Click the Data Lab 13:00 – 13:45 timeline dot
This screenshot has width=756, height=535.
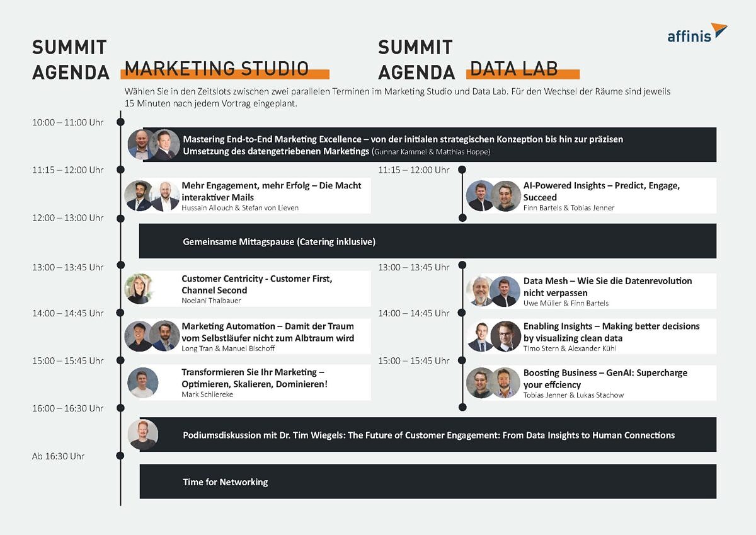(x=462, y=265)
